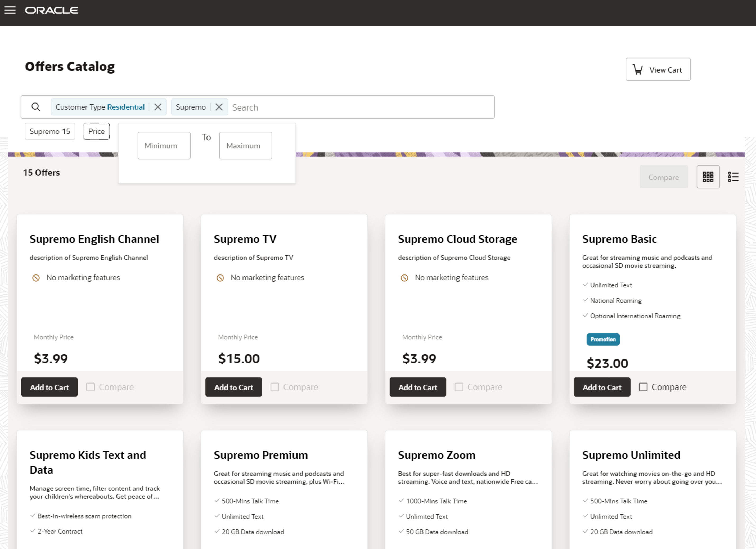Switch to grid view layout
The height and width of the screenshot is (549, 756).
[708, 177]
